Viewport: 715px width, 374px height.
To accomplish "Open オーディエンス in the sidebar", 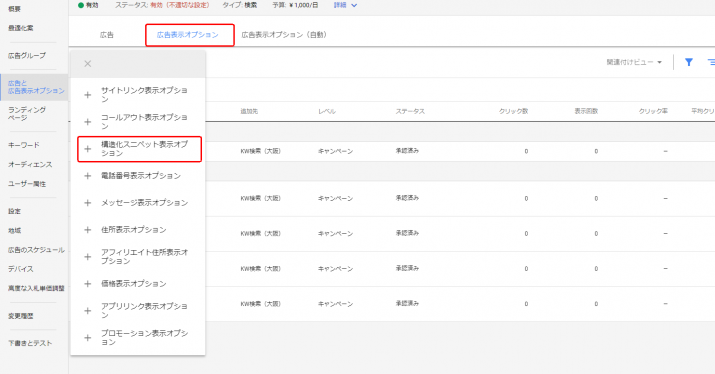I will [30, 164].
